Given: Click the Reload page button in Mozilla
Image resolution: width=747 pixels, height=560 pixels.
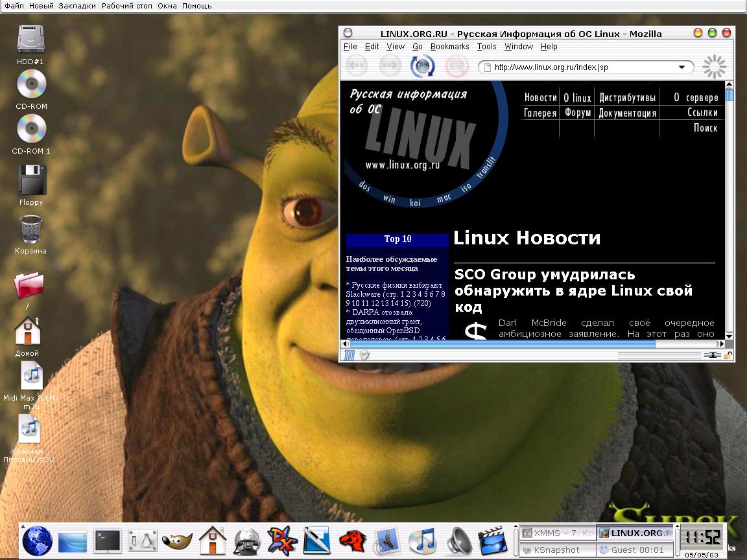Looking at the screenshot, I should [423, 66].
